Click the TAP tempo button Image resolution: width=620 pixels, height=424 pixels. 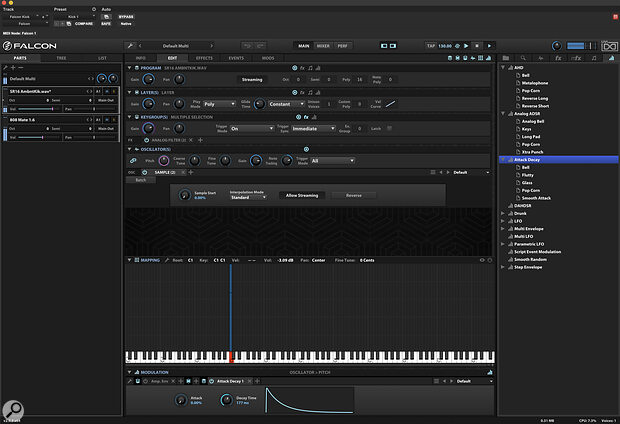click(431, 46)
